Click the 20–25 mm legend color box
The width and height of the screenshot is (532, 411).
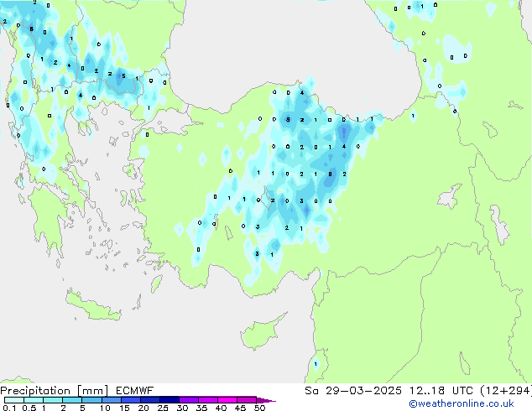pos(149,400)
